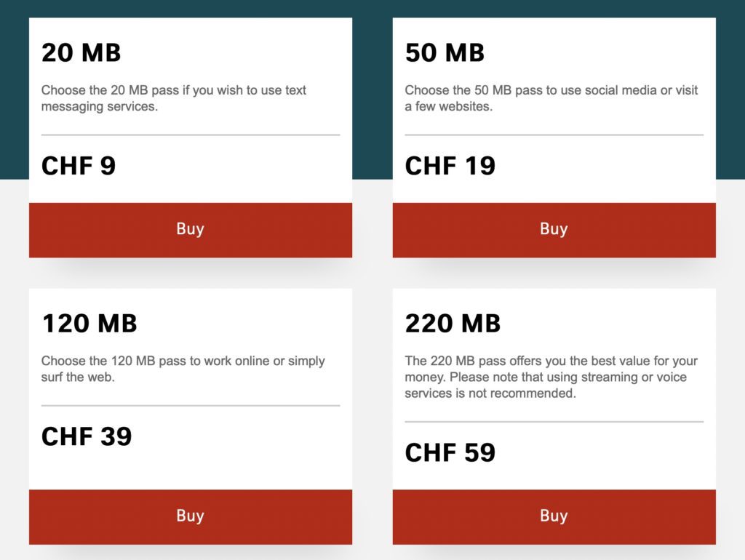Image resolution: width=745 pixels, height=560 pixels.
Task: Click the work online pass description
Action: pyautogui.click(x=183, y=369)
